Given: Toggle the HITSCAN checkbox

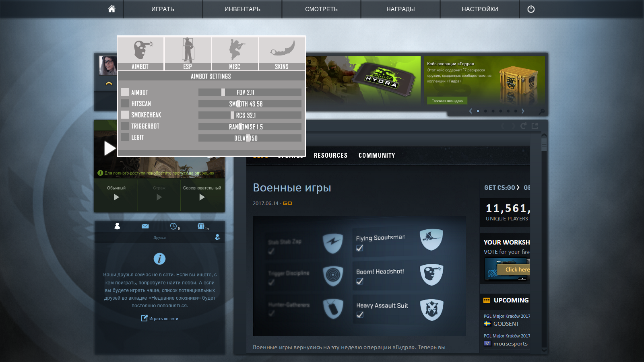Looking at the screenshot, I should tap(125, 103).
